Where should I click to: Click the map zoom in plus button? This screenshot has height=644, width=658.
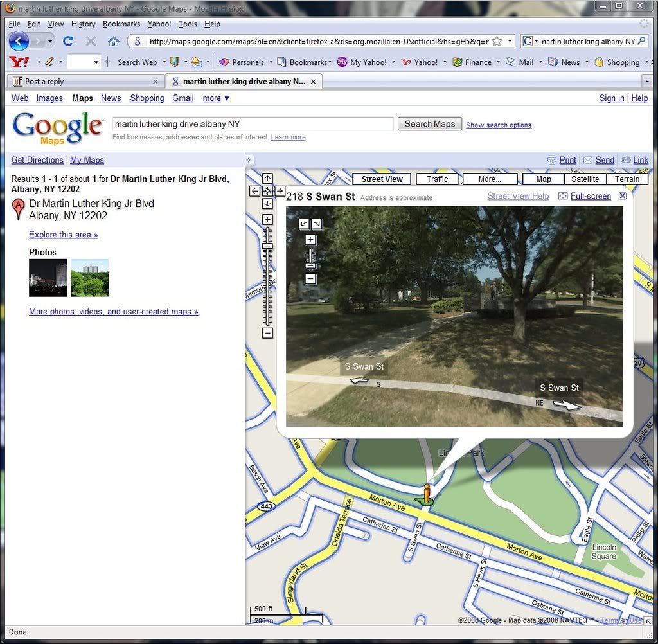267,220
